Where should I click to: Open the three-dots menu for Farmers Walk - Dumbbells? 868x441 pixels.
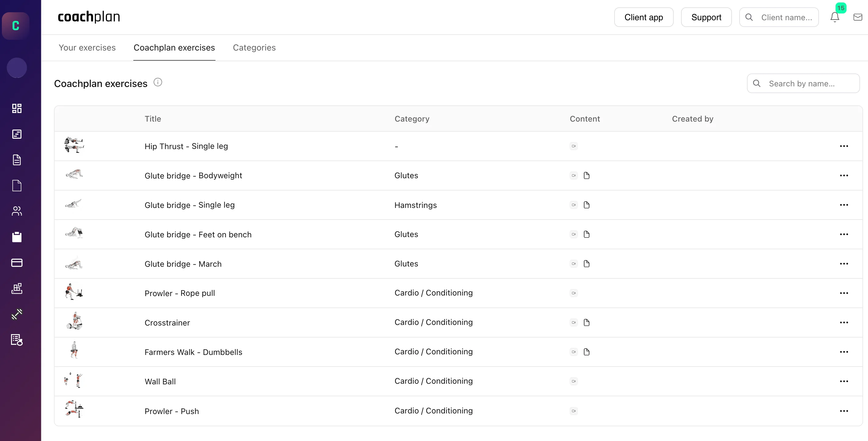coord(844,352)
